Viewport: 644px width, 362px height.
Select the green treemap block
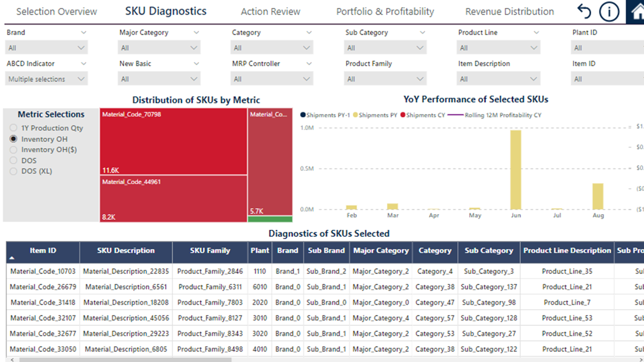pyautogui.click(x=270, y=219)
